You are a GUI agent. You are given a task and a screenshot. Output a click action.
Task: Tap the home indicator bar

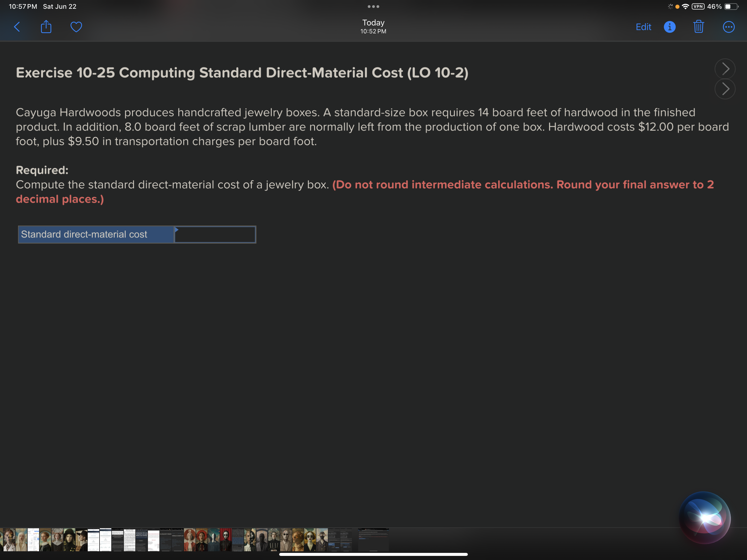point(373,554)
